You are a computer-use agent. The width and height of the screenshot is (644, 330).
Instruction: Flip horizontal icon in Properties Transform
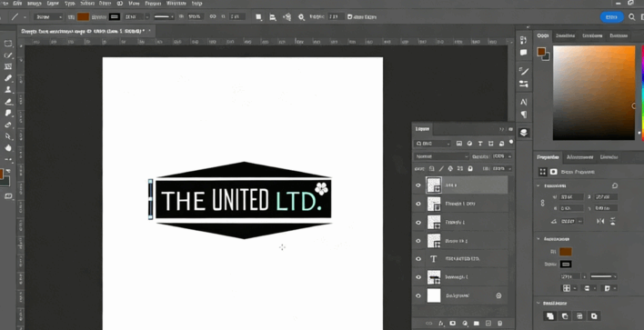[600, 221]
